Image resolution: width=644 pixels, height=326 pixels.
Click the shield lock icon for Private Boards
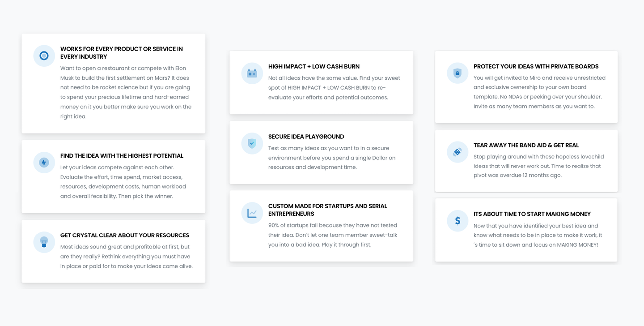457,73
